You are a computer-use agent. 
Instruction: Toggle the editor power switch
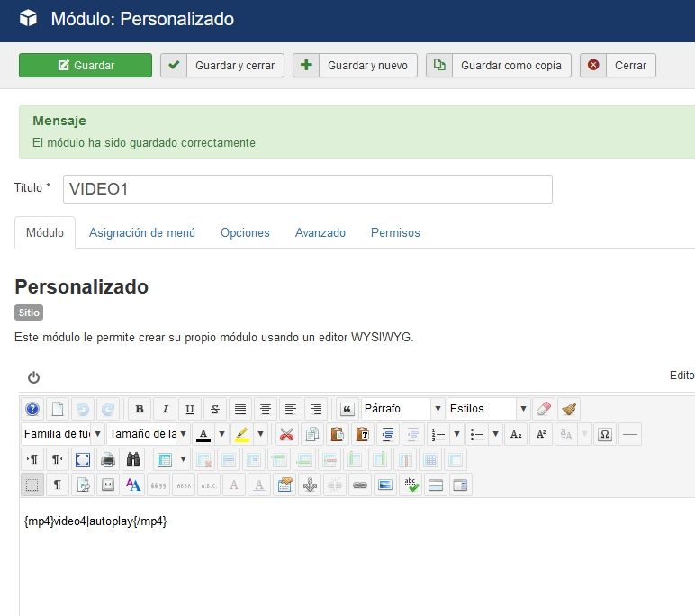point(33,377)
